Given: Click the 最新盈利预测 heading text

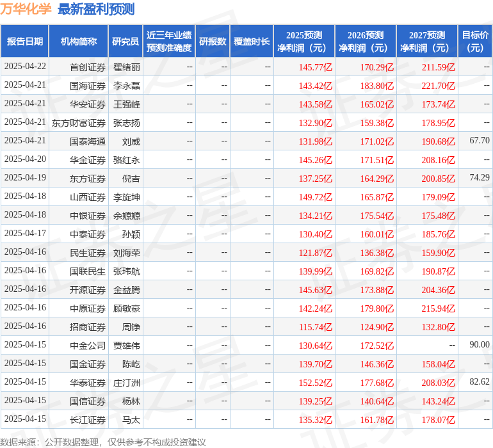Looking at the screenshot, I should click(96, 9).
